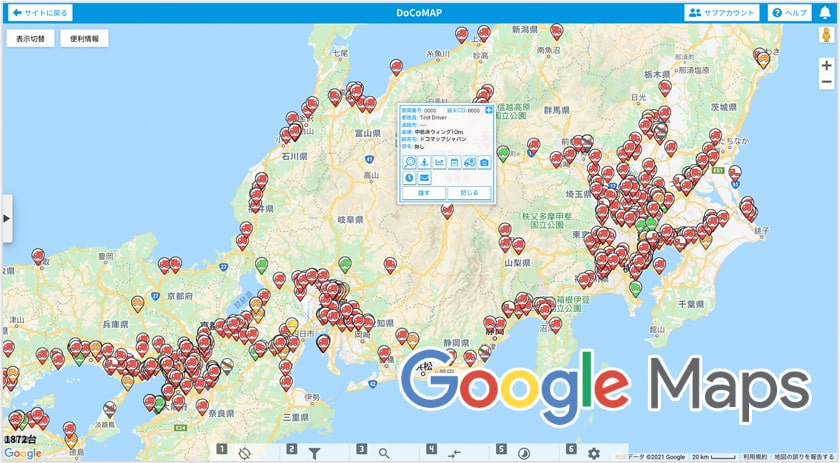Viewport: 840px width, 463px height.
Task: Click the サブアカウント button
Action: tap(723, 13)
